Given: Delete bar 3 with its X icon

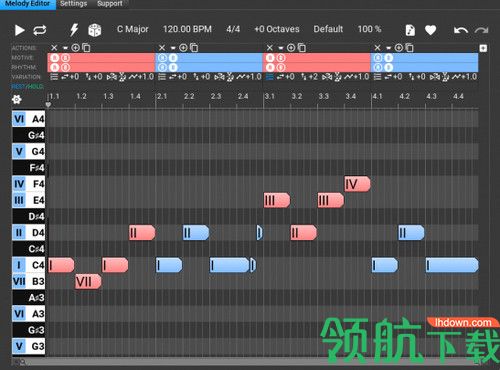Looking at the screenshot, I should point(270,48).
